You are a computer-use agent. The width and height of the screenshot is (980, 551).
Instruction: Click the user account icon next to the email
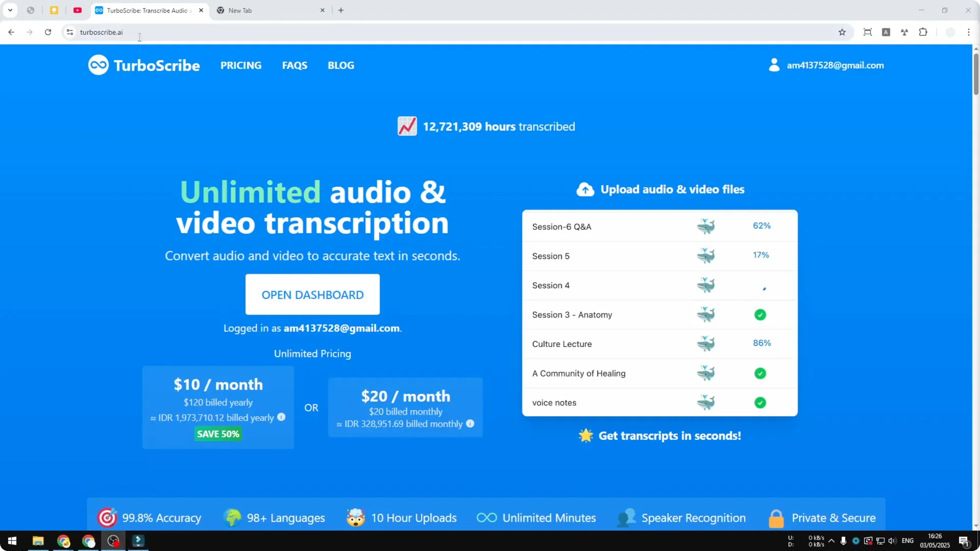point(774,65)
